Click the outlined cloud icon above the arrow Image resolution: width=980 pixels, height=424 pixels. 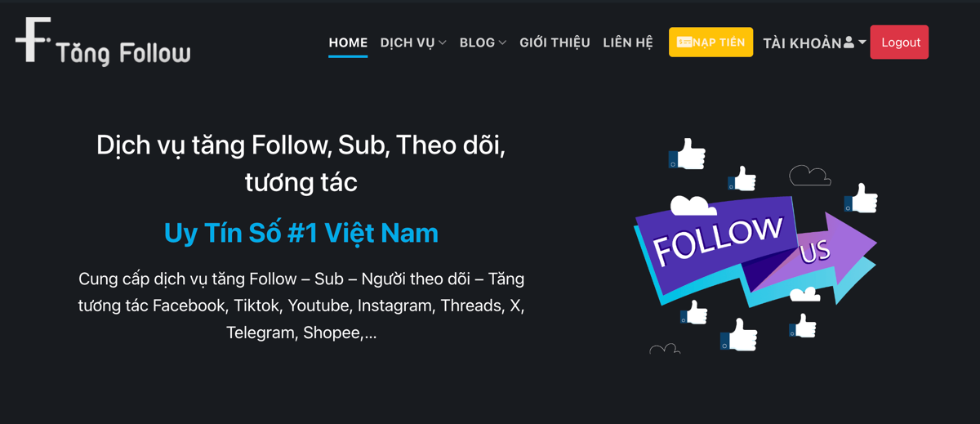809,175
